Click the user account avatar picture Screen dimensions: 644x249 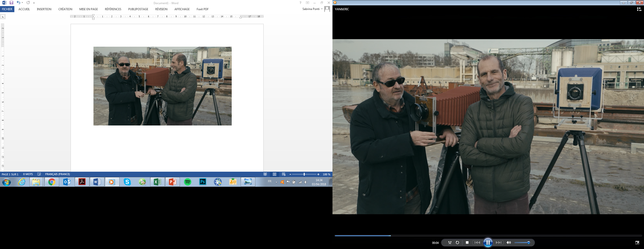327,9
